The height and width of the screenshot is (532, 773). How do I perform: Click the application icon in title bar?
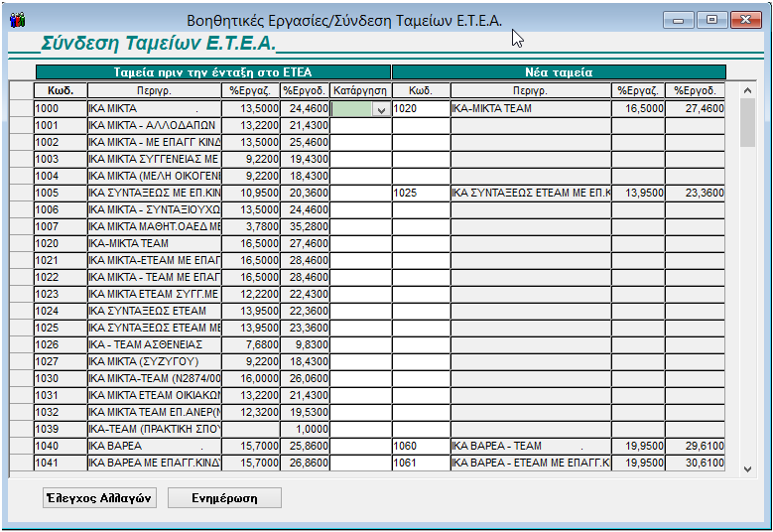17,20
